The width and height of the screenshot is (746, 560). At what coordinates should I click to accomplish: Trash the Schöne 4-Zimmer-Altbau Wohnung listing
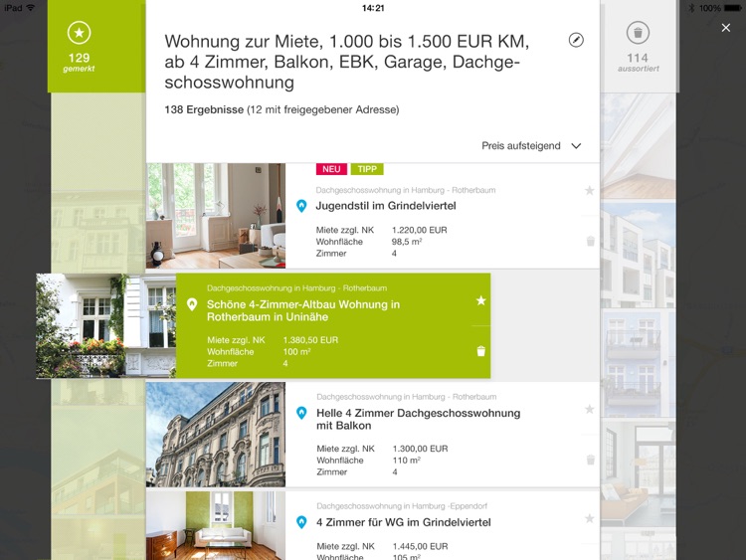[x=481, y=351]
